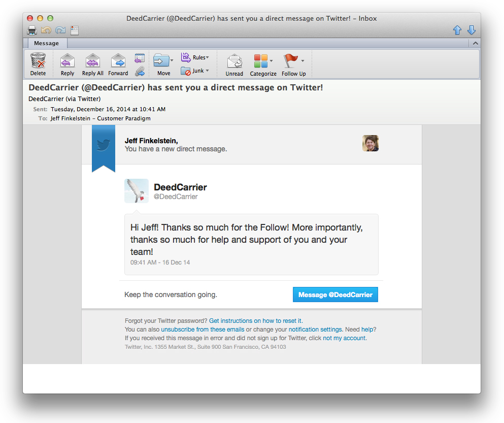Click DeedCarrier bird avatar
This screenshot has width=504, height=423.
137,191
